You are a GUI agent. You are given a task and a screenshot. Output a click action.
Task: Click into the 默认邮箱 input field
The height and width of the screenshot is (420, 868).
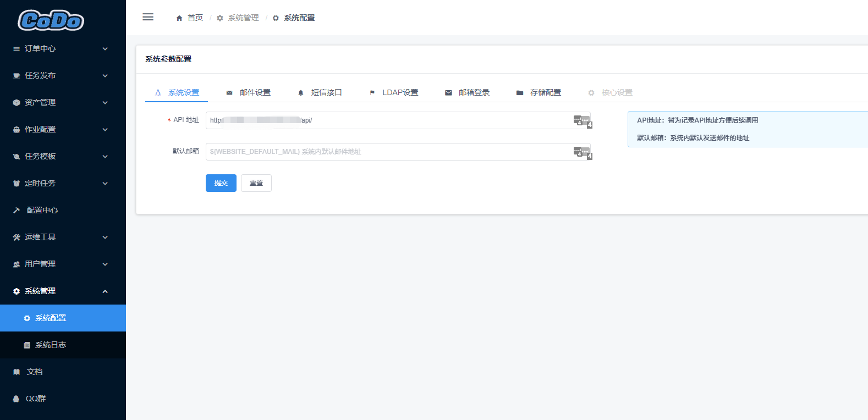click(x=398, y=152)
